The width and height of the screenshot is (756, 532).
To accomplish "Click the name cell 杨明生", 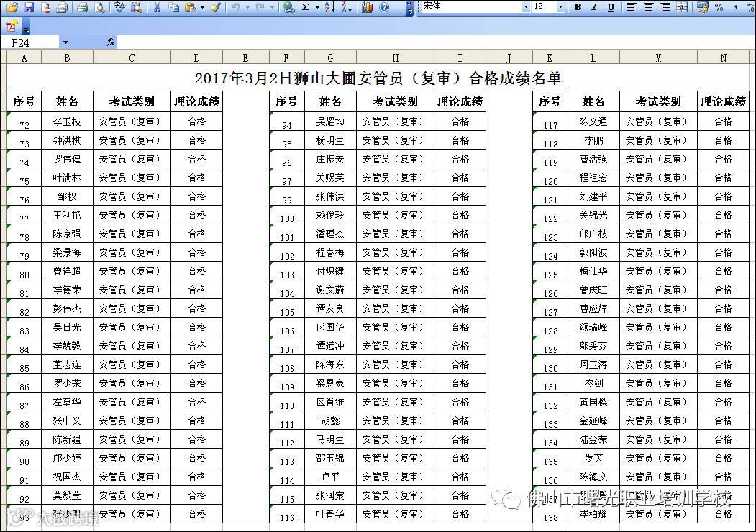I will pyautogui.click(x=330, y=140).
